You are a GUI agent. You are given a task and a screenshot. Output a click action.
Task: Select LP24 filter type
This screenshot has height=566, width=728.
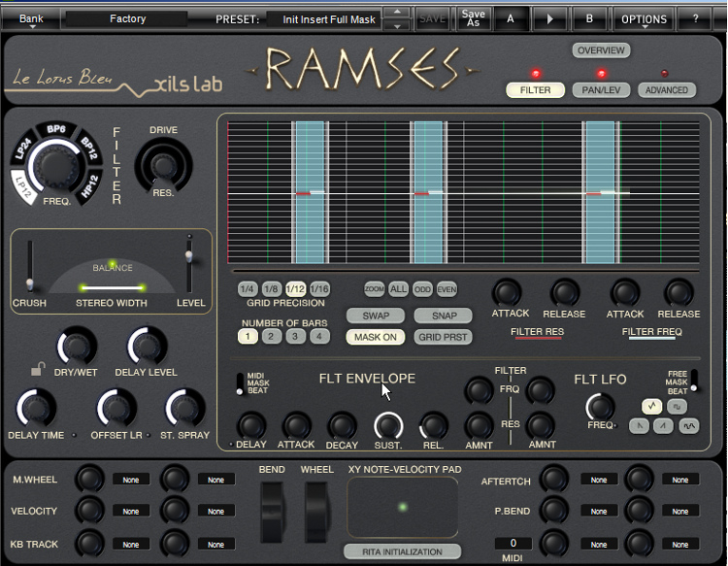coord(22,150)
